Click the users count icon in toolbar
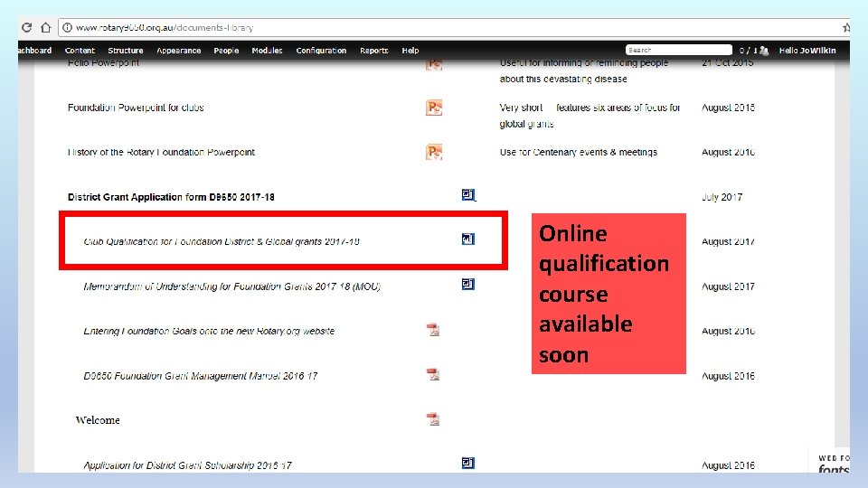This screenshot has width=868, height=488. click(764, 51)
